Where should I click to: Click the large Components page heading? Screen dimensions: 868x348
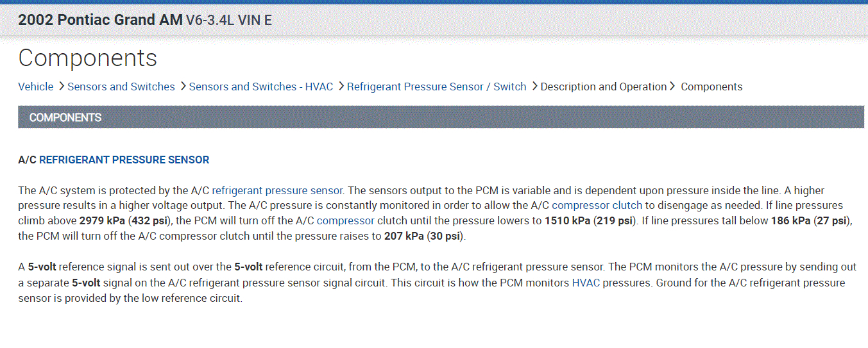pos(87,58)
